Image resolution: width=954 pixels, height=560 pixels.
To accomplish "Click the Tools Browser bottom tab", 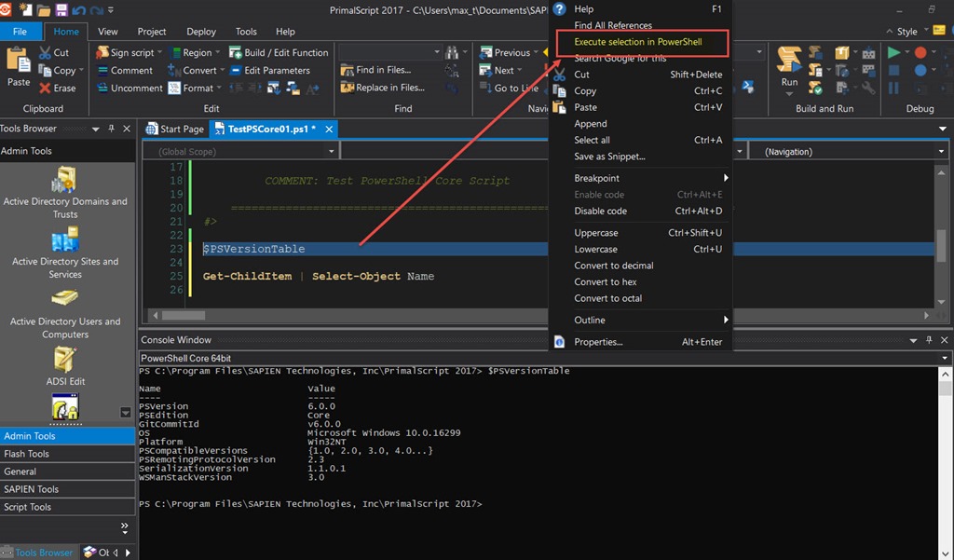I will 39,553.
